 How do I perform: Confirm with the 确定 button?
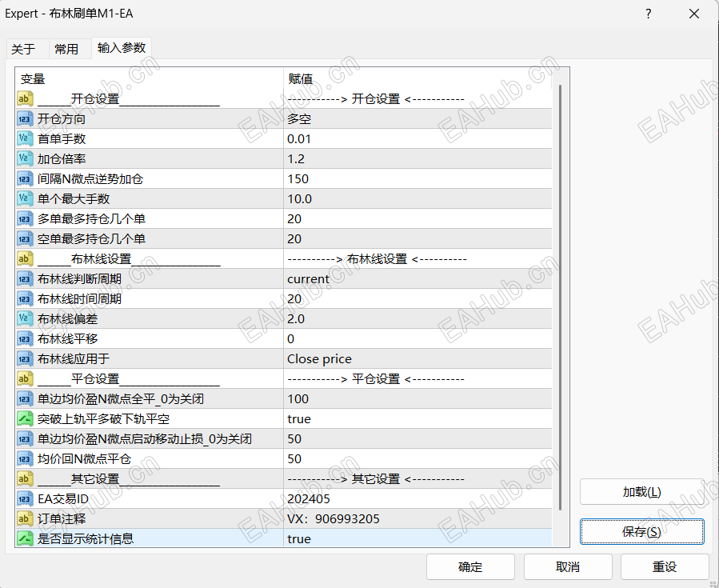tap(470, 567)
